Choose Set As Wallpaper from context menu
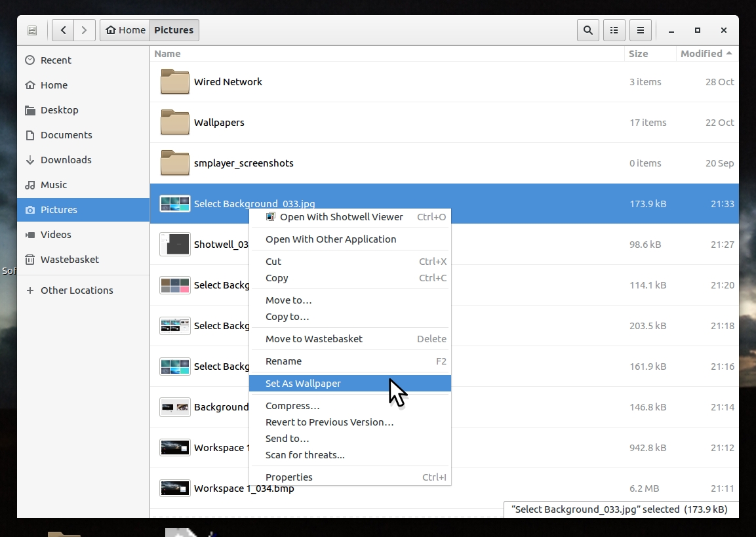 303,384
